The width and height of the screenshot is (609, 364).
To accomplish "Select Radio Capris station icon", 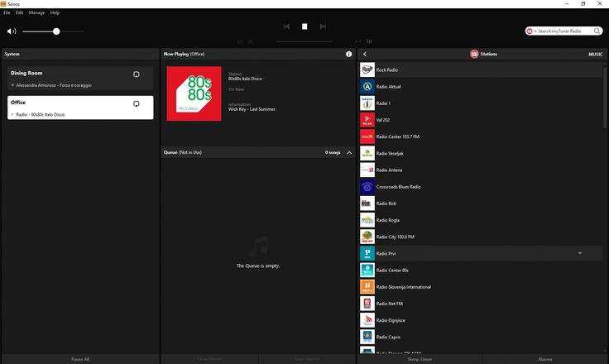I will coord(367,338).
